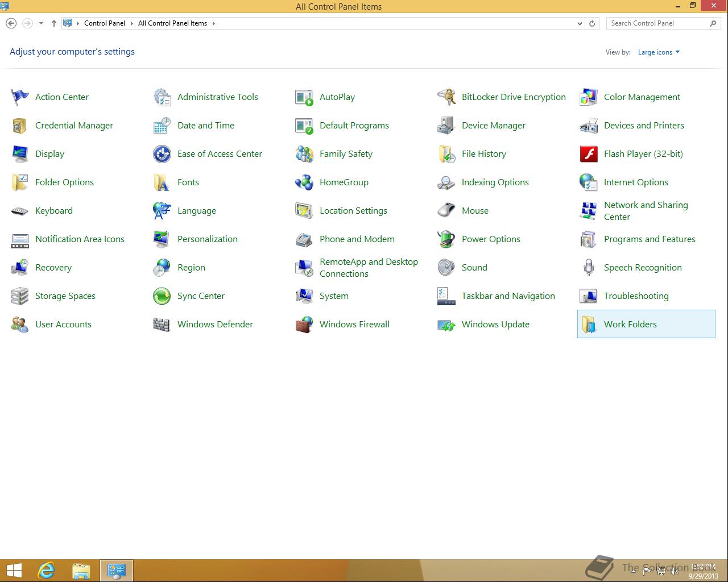Click the Keyboard icon
This screenshot has height=582, width=728.
coord(20,211)
